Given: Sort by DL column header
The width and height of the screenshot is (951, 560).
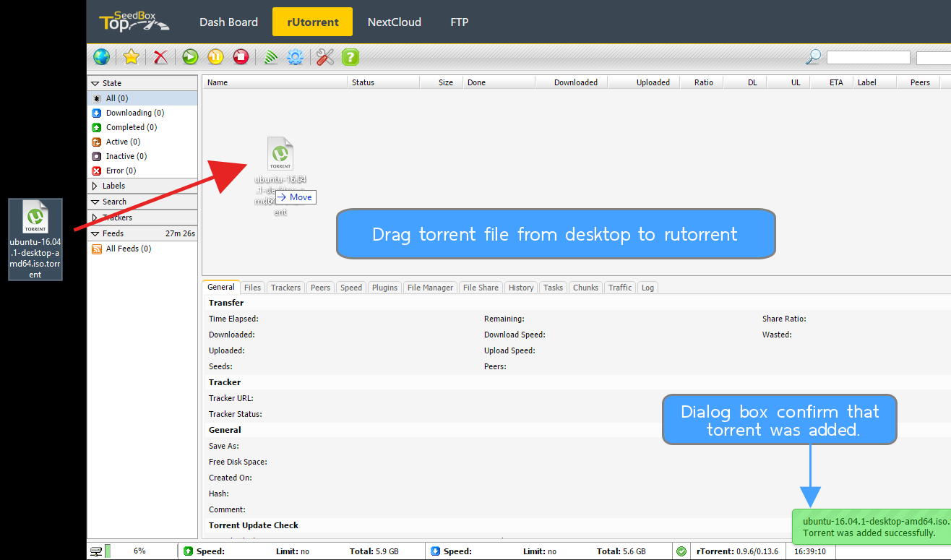Looking at the screenshot, I should 745,82.
